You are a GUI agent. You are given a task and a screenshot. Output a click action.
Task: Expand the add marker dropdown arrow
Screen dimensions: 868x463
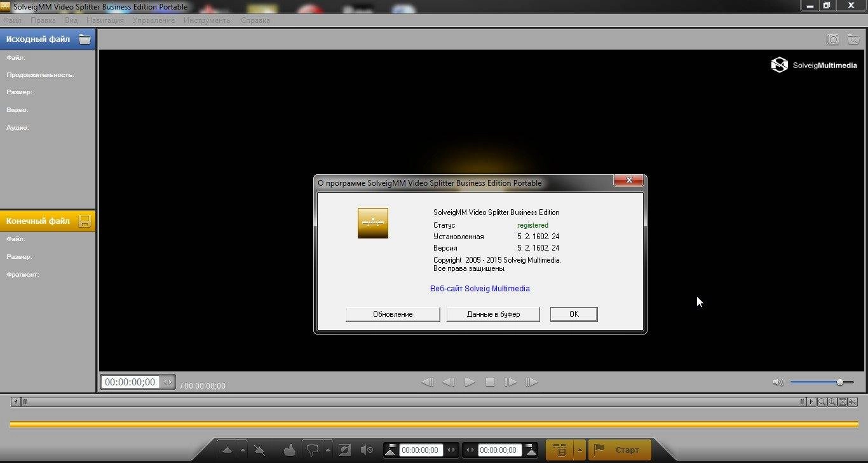point(243,450)
